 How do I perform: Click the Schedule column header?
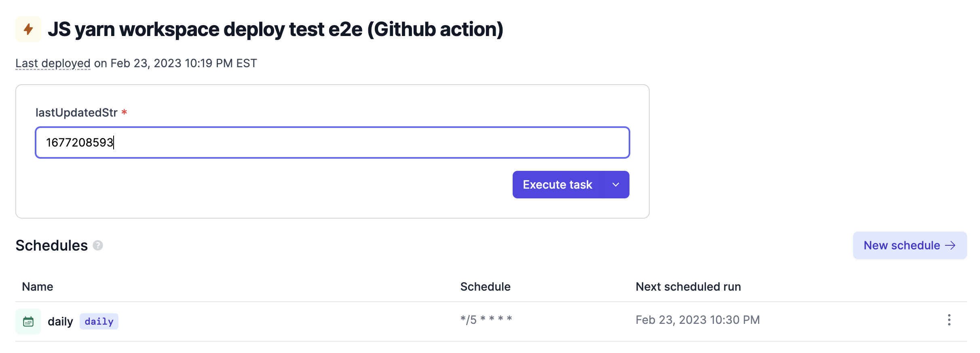(485, 287)
